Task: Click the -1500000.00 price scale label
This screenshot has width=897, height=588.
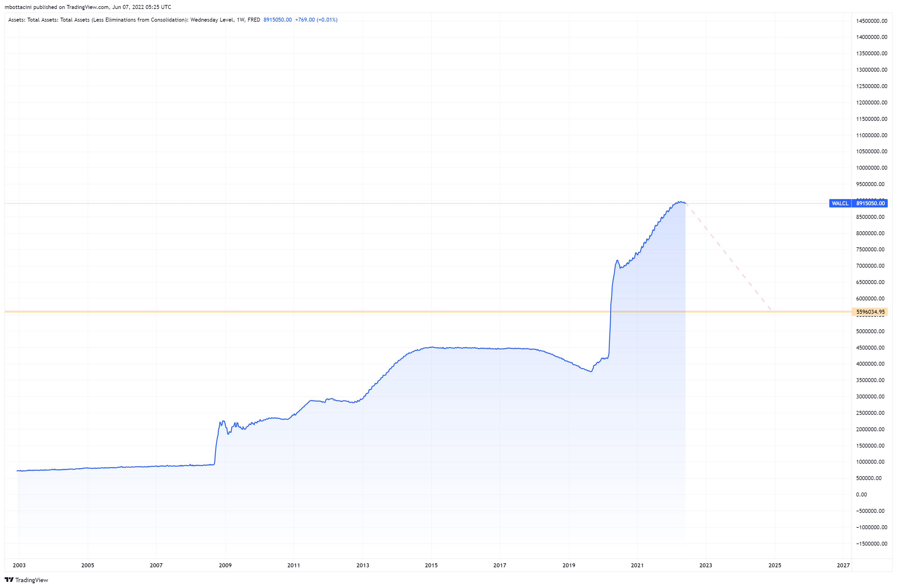Action: coord(871,543)
